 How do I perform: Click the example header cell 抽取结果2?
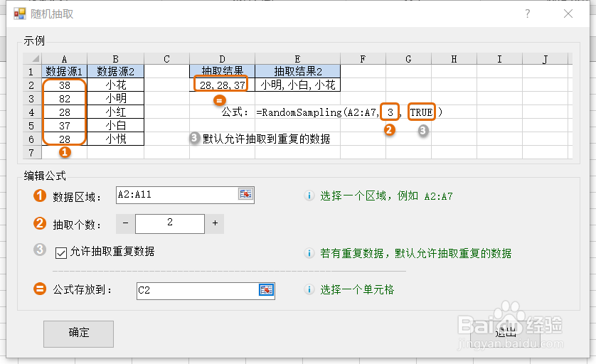[x=297, y=71]
